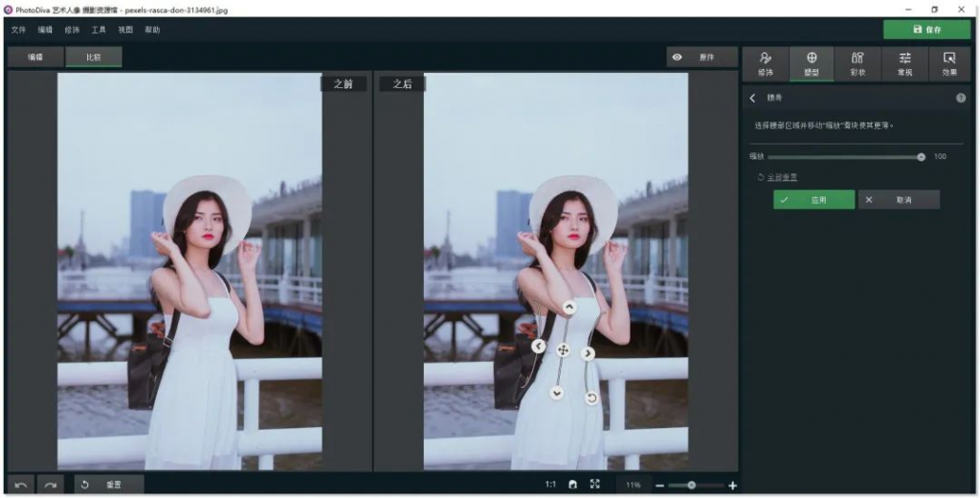This screenshot has height=498, width=980.
Task: Click the move handle on waist selection
Action: [x=563, y=351]
